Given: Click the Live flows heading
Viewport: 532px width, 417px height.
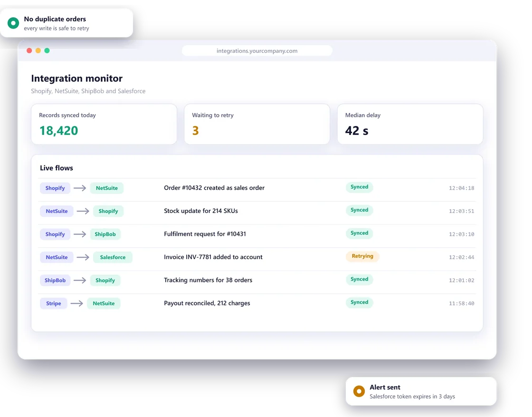Looking at the screenshot, I should coord(57,168).
